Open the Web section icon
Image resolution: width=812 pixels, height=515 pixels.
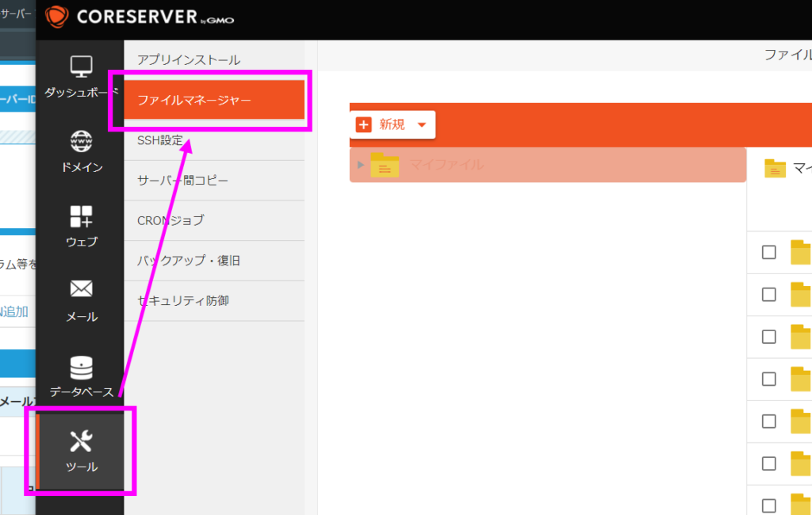point(81,216)
